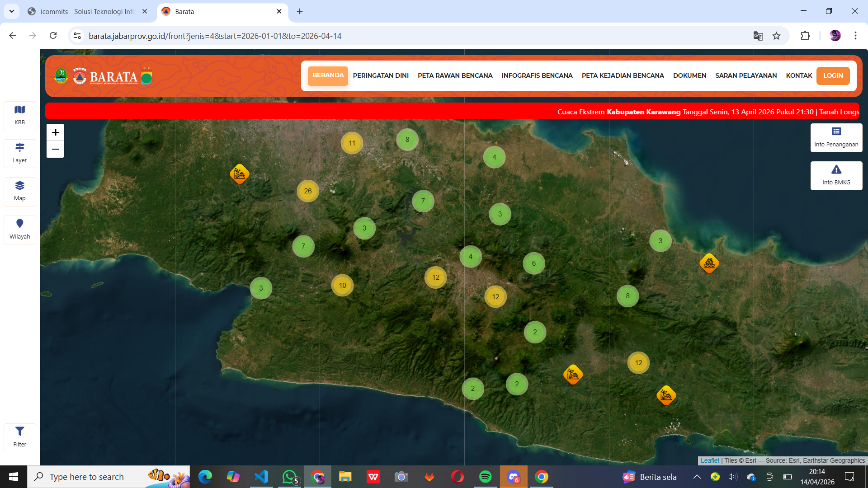Zoom out on the map

55,149
